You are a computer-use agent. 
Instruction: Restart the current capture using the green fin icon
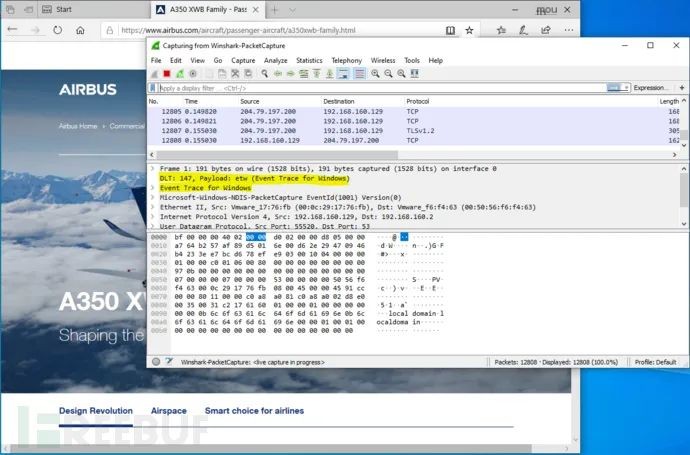pyautogui.click(x=180, y=73)
